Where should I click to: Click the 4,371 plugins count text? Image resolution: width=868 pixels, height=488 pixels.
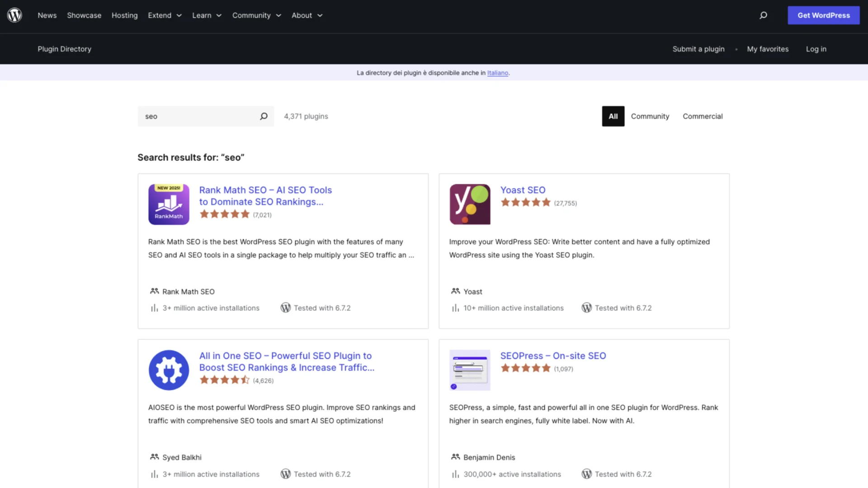[306, 116]
